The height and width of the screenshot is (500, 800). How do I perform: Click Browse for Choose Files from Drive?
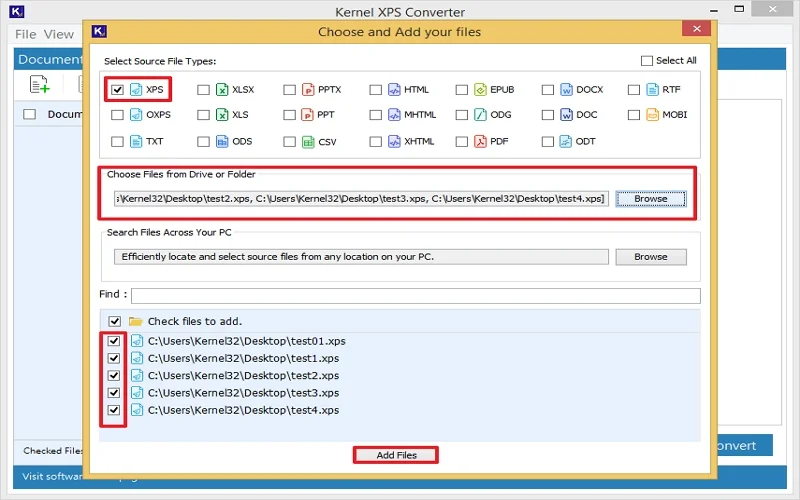[650, 199]
